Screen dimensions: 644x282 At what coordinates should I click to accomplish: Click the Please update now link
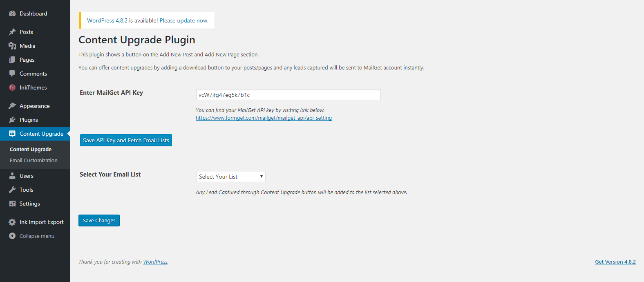183,20
